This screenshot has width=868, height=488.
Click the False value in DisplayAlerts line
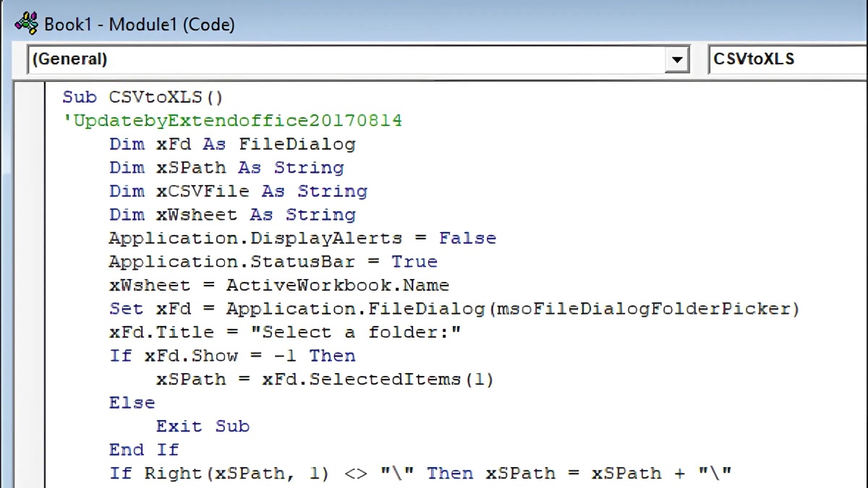[467, 239]
